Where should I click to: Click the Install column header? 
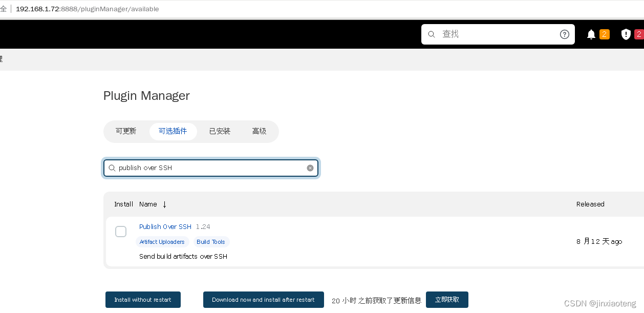click(x=123, y=204)
